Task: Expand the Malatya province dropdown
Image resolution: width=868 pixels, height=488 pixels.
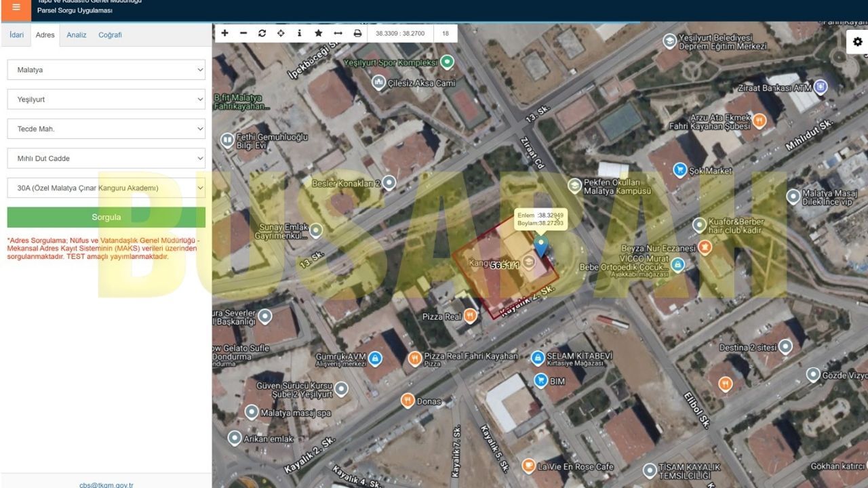Action: point(106,70)
